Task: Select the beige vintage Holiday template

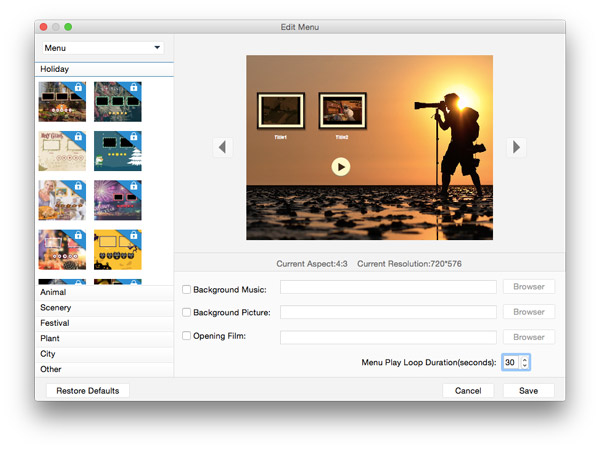Action: coord(62,151)
